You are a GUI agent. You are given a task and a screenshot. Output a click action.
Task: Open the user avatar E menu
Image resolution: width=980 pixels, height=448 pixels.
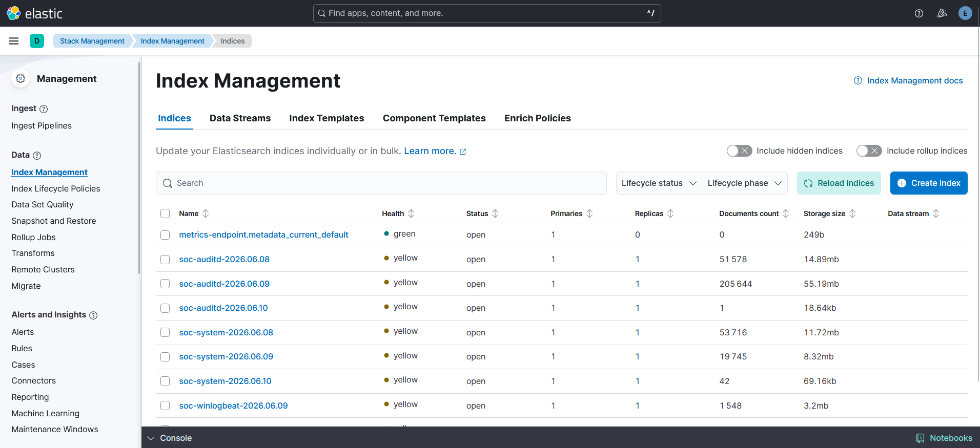pos(965,13)
